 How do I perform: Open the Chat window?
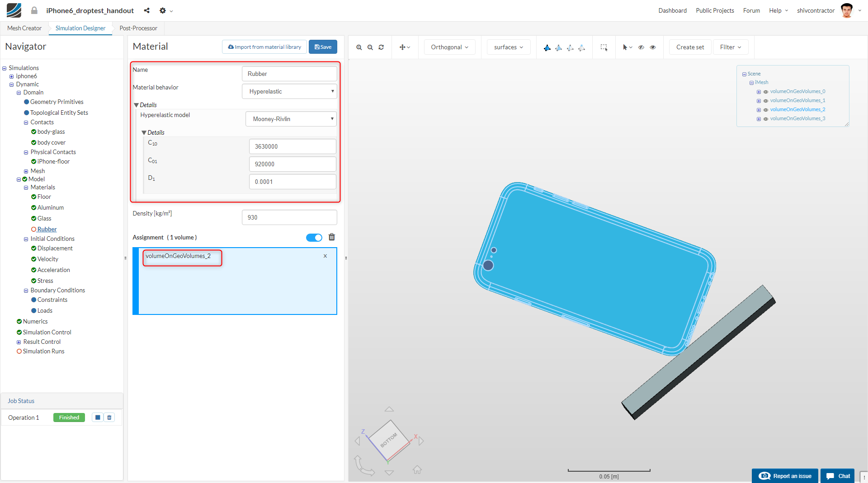pyautogui.click(x=837, y=476)
